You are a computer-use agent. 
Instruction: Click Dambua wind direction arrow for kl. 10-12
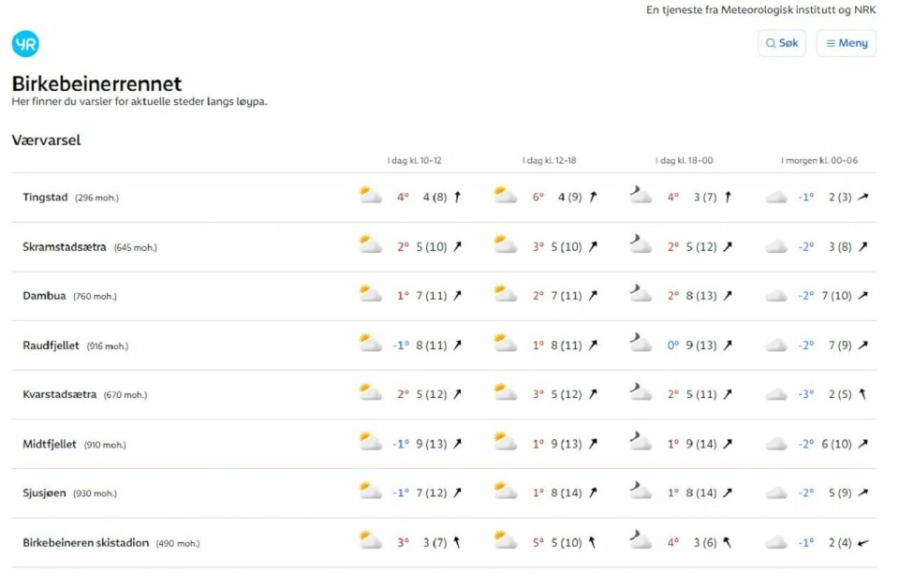[x=458, y=296]
